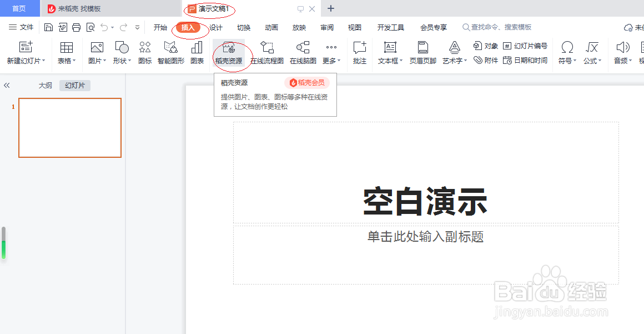Switch to the Review (审阅) tab
This screenshot has width=644, height=334.
coord(327,28)
